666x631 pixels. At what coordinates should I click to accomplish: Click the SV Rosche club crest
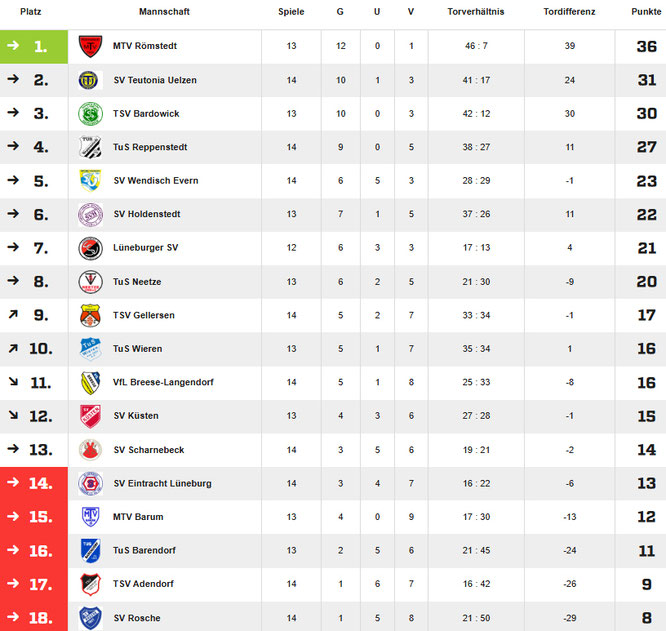click(90, 617)
